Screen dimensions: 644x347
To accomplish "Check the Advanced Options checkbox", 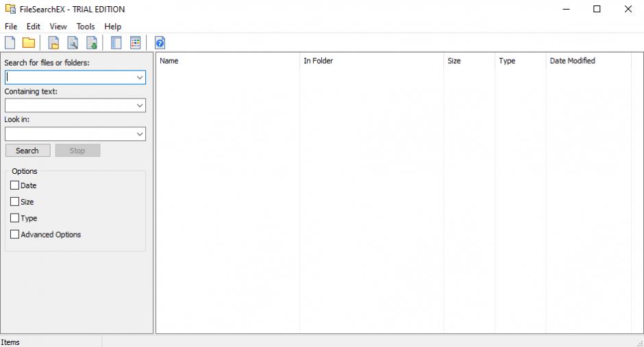I will [x=14, y=235].
